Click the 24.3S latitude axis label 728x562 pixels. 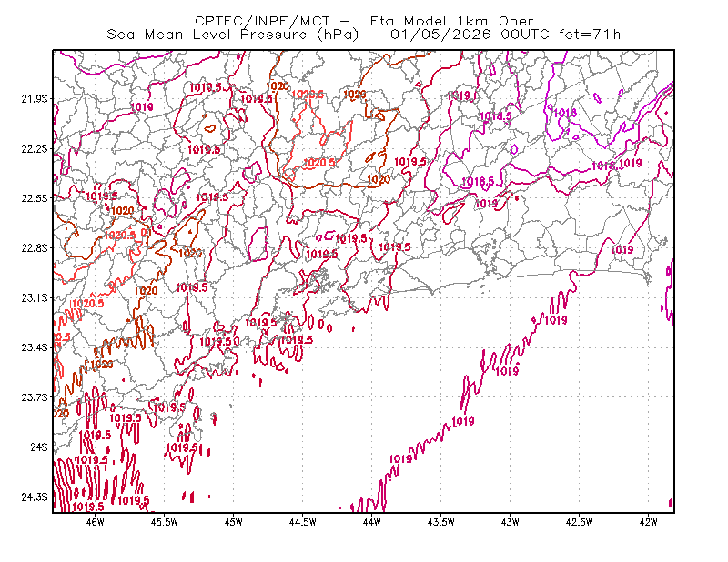pyautogui.click(x=35, y=497)
